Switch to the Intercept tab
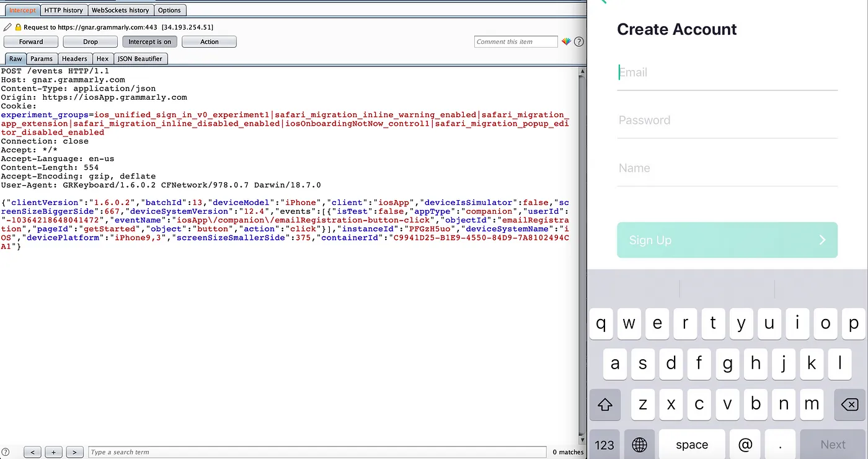Image resolution: width=868 pixels, height=459 pixels. click(22, 10)
